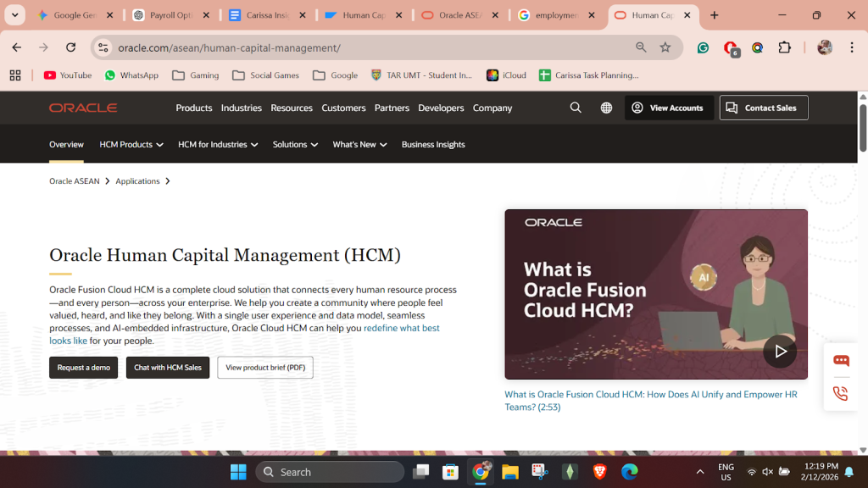868x488 pixels.
Task: Open Microsoft Edge from taskbar
Action: point(630,472)
